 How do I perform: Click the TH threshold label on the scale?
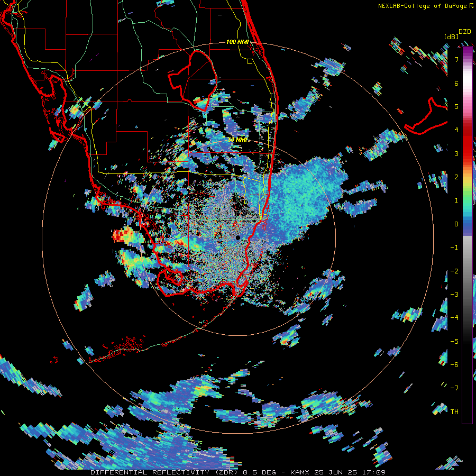click(x=454, y=411)
